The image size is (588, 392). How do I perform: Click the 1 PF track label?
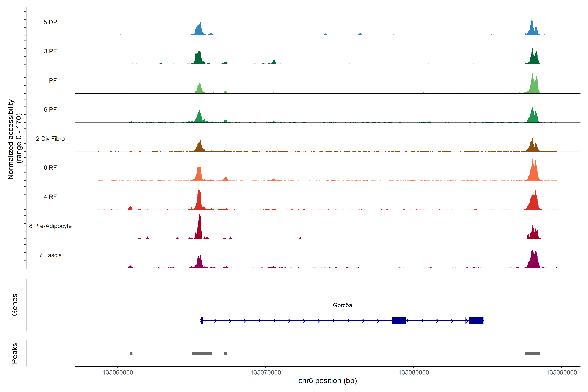tap(50, 81)
